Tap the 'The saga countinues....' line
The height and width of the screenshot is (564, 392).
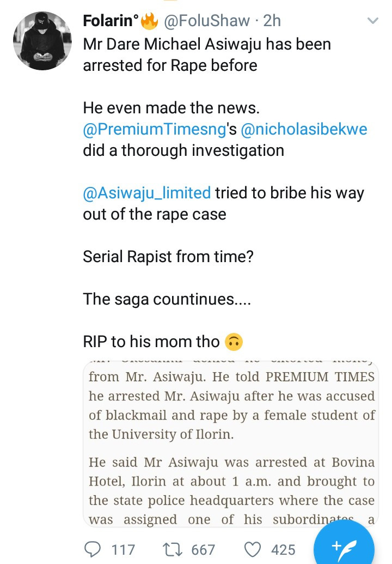[167, 299]
